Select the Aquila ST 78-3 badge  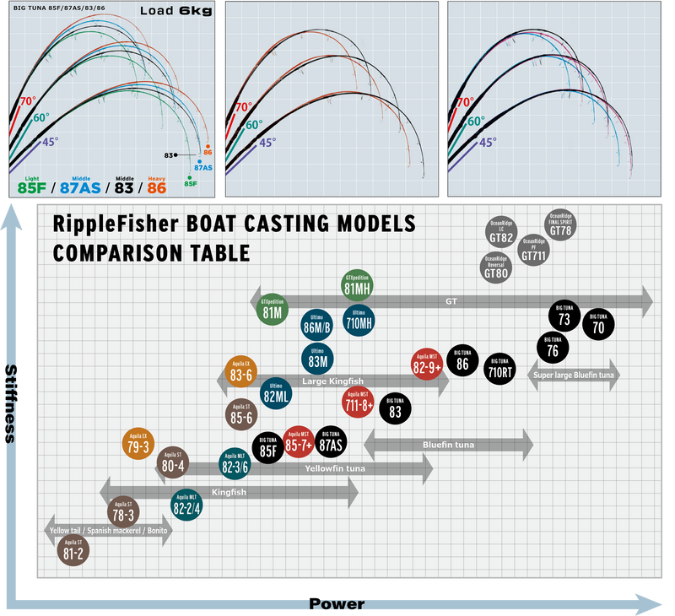click(x=123, y=511)
